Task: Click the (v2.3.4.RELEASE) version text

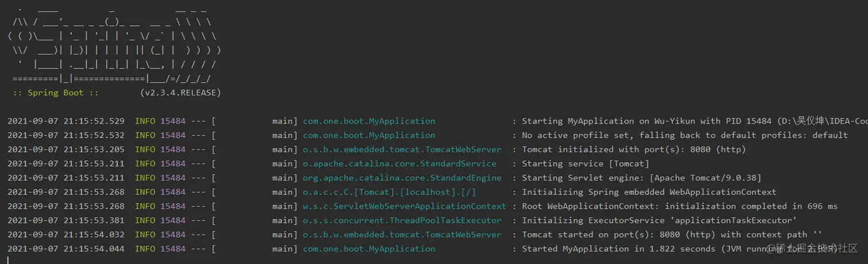Action: click(x=180, y=93)
